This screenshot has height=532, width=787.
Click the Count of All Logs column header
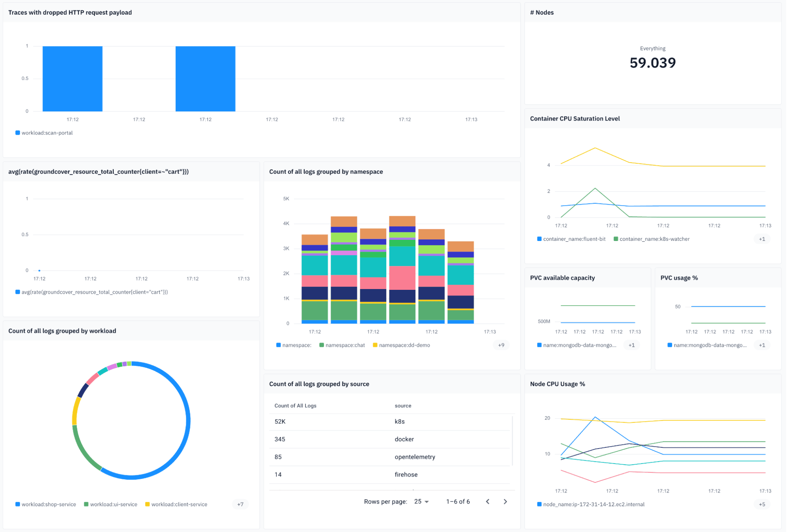(x=295, y=406)
